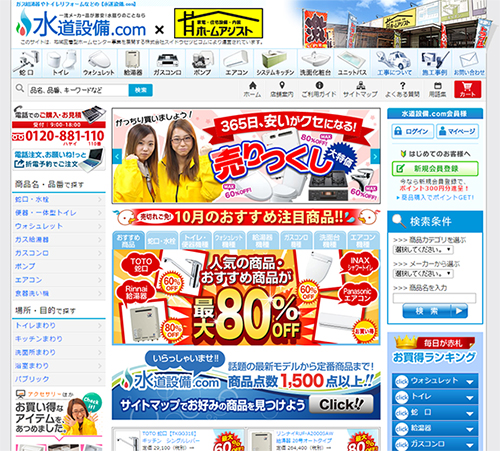Viewport: 500px width, 451px height.
Task: Click the ログイン button
Action: [413, 131]
